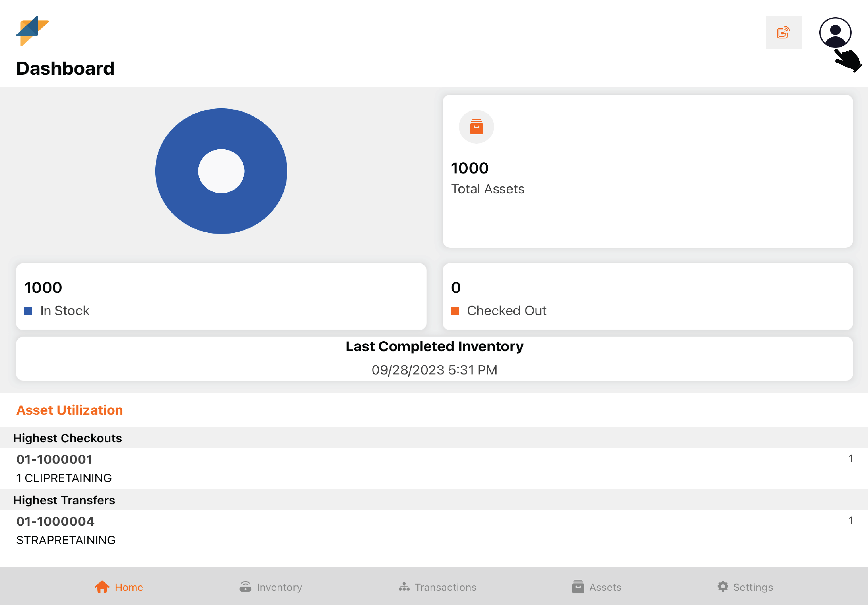Select asset 01-1000004 under Highest Transfers
This screenshot has width=868, height=605.
tap(55, 521)
